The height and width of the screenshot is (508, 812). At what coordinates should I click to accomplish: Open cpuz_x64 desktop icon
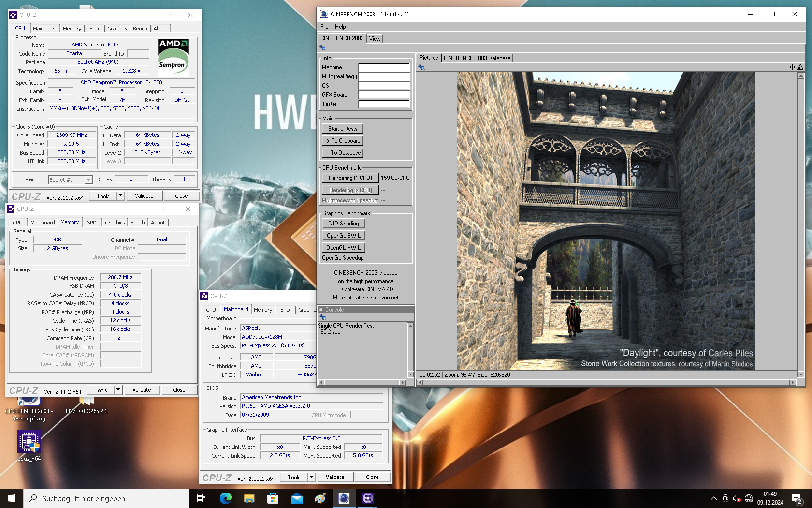click(x=29, y=446)
